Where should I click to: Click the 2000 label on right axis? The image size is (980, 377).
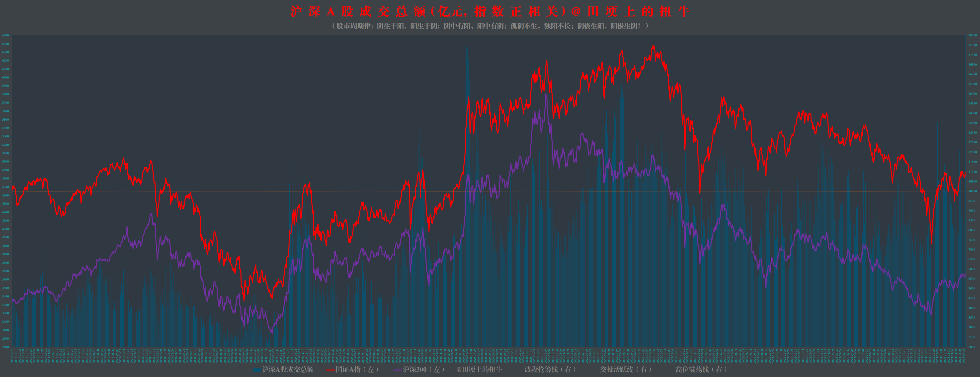[x=972, y=347]
